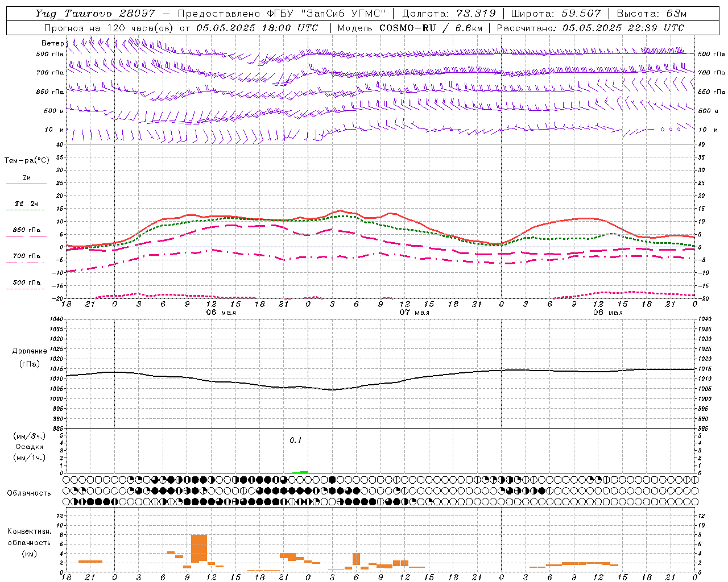The width and height of the screenshot is (728, 582).
Task: Click the (гПа) unit under Давление
Action: [30, 364]
